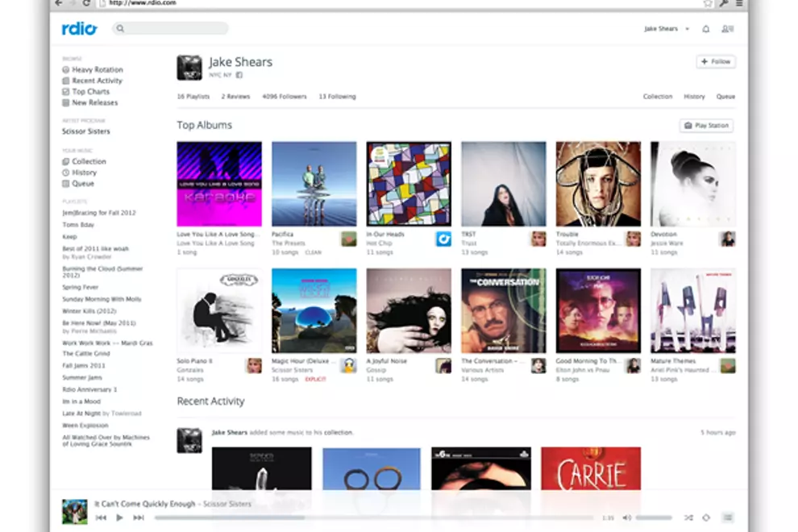Adjust the volume slider in the player
This screenshot has width=798, height=532.
point(653,517)
